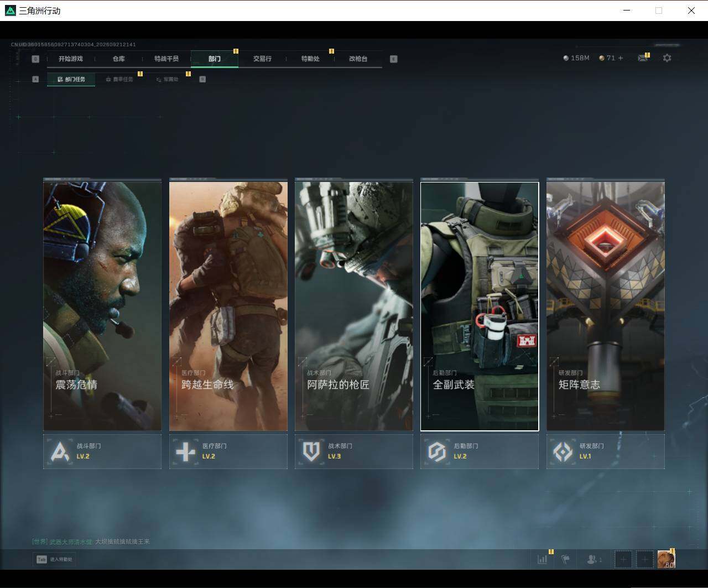Open the 阿萨拉的枪匠 tactical department card

click(x=354, y=306)
